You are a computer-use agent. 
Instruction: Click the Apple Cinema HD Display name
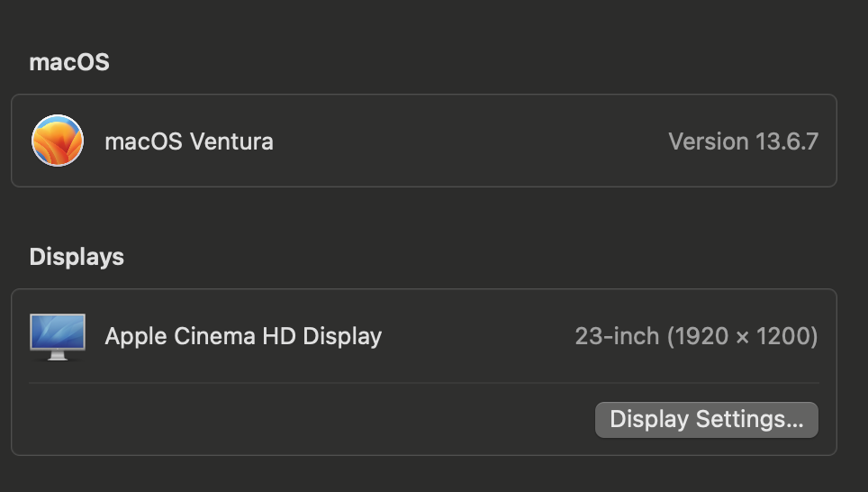click(x=243, y=336)
